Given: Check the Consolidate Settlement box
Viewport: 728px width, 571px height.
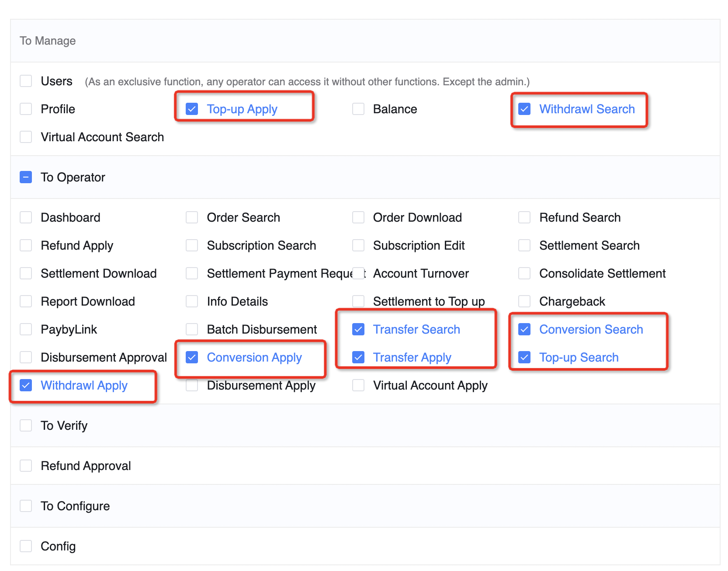Looking at the screenshot, I should click(524, 273).
